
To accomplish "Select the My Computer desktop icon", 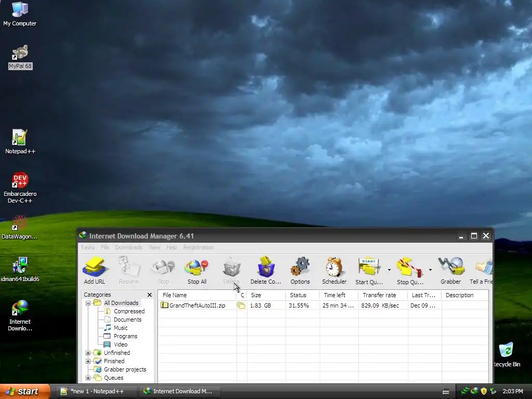I will click(20, 14).
